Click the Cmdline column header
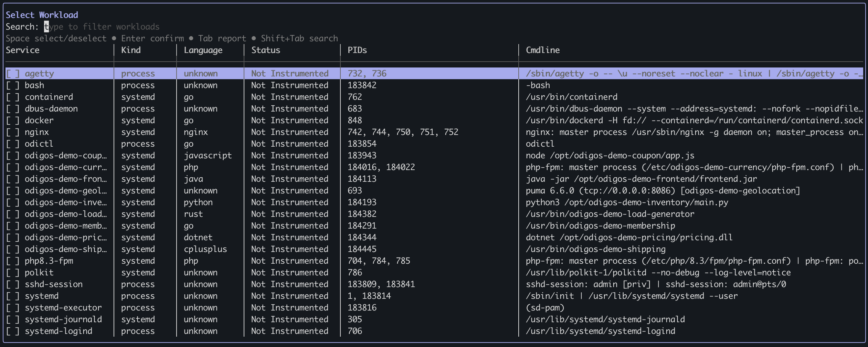This screenshot has width=868, height=347. click(x=543, y=50)
